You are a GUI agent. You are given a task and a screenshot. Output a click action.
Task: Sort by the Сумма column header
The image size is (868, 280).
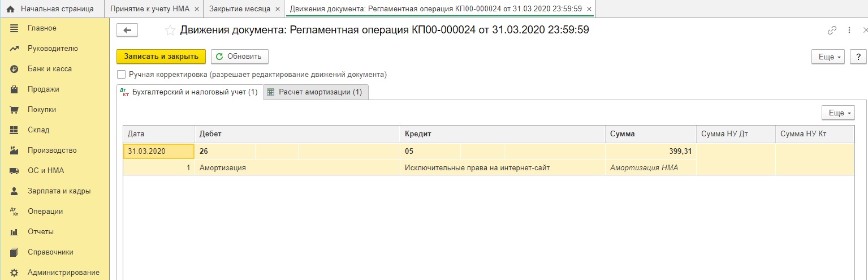(650, 134)
